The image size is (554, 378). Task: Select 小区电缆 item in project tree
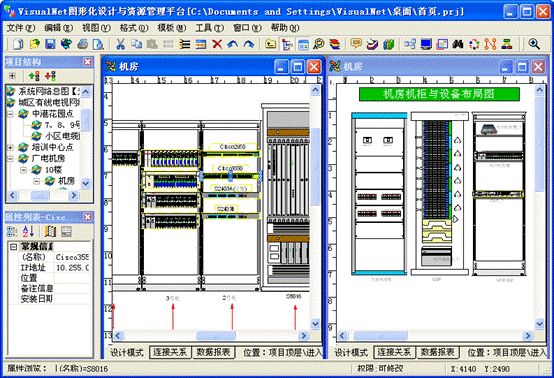point(62,136)
